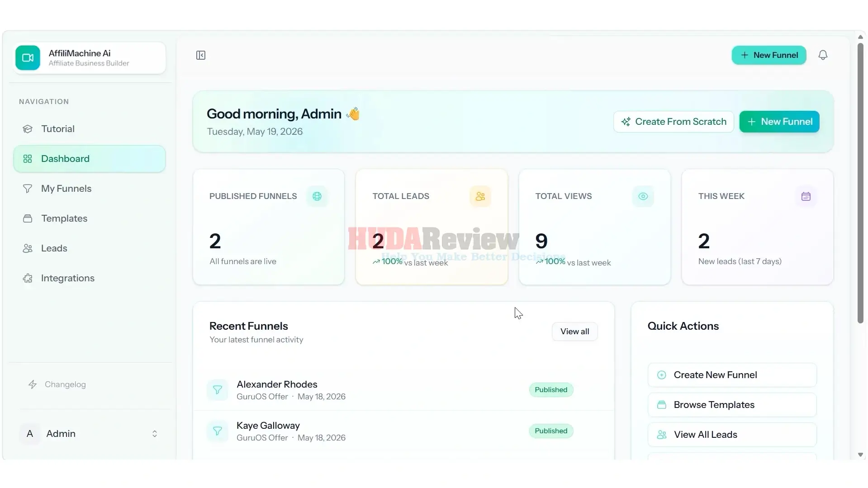Click the Published Funnels globe icon

coord(317,196)
